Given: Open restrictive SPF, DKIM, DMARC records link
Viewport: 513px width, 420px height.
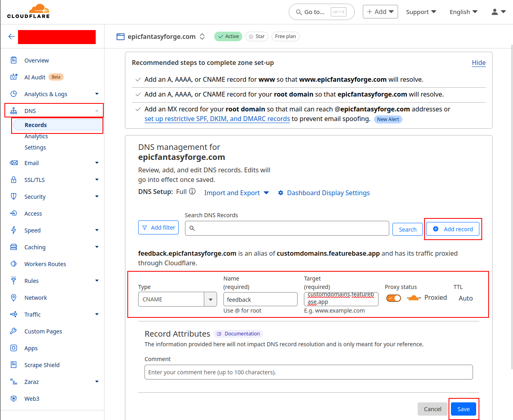Looking at the screenshot, I should [217, 119].
